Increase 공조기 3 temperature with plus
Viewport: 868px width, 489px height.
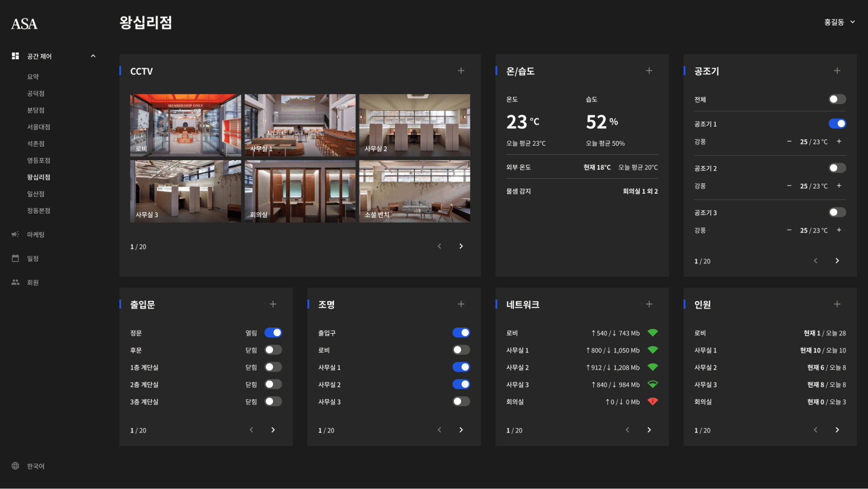coord(839,230)
